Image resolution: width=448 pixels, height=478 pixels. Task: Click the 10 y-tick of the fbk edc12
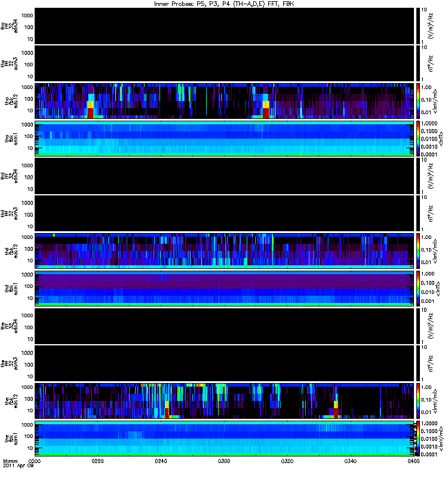30,410
